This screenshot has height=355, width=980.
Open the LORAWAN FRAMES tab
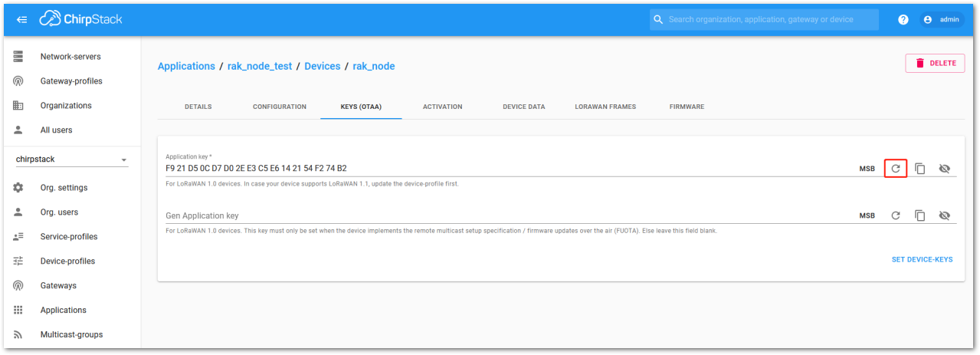605,107
